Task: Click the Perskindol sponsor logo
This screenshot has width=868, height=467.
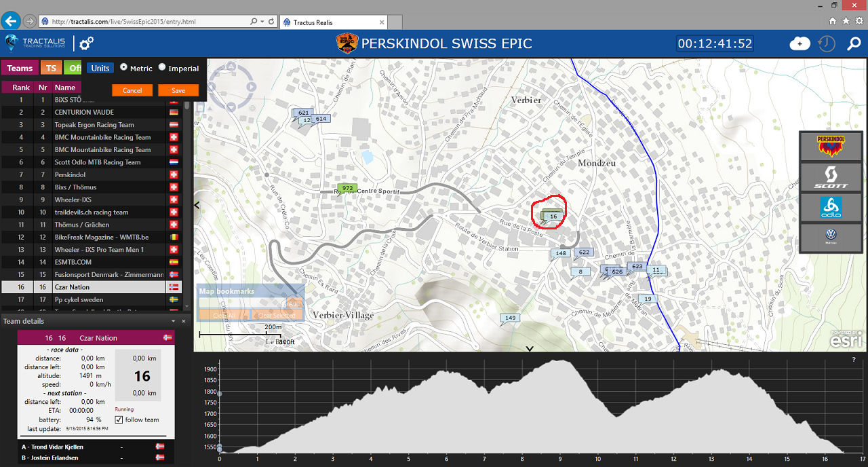Action: click(x=831, y=146)
